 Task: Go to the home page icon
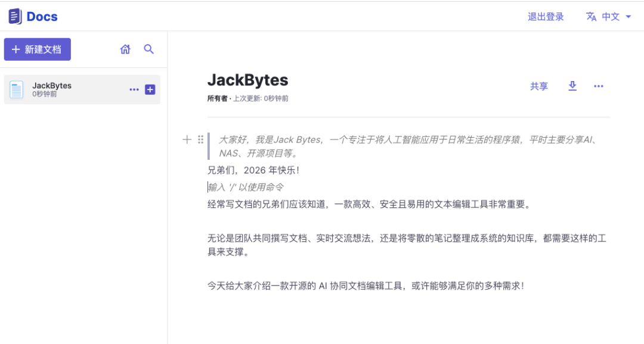(125, 49)
